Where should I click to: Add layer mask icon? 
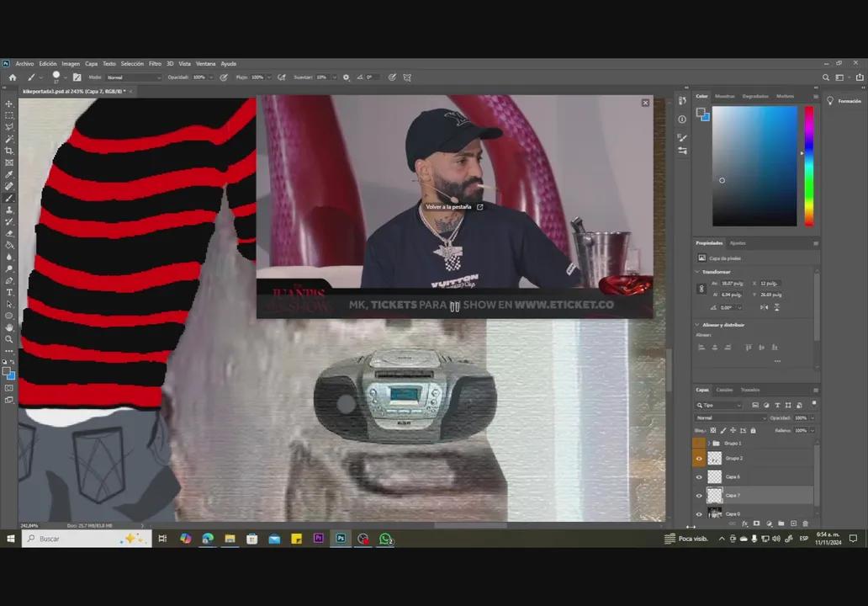pos(757,524)
